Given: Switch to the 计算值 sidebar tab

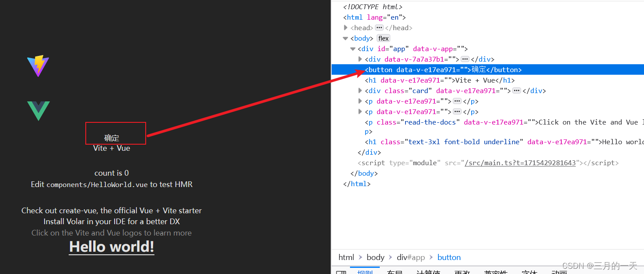Looking at the screenshot, I should point(429,271).
